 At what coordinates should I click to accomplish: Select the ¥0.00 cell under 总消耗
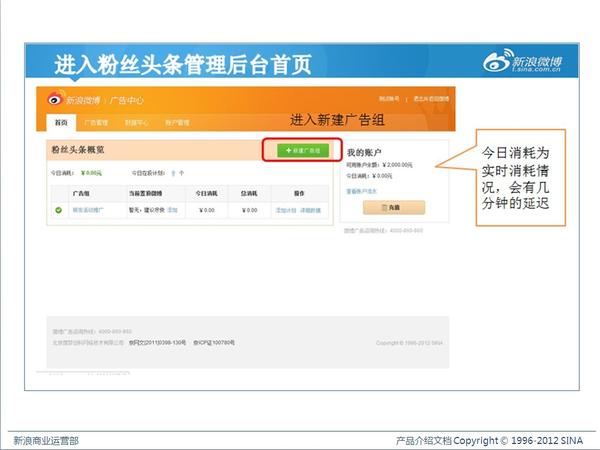point(249,210)
